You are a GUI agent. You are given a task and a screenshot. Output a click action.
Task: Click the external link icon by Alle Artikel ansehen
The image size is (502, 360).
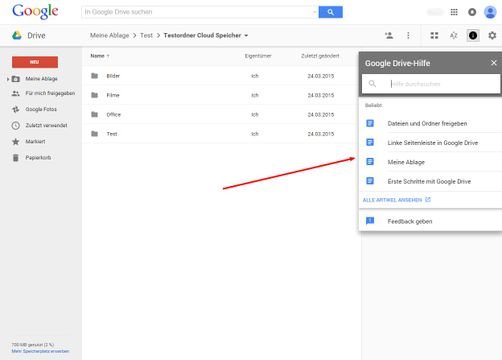click(x=428, y=200)
